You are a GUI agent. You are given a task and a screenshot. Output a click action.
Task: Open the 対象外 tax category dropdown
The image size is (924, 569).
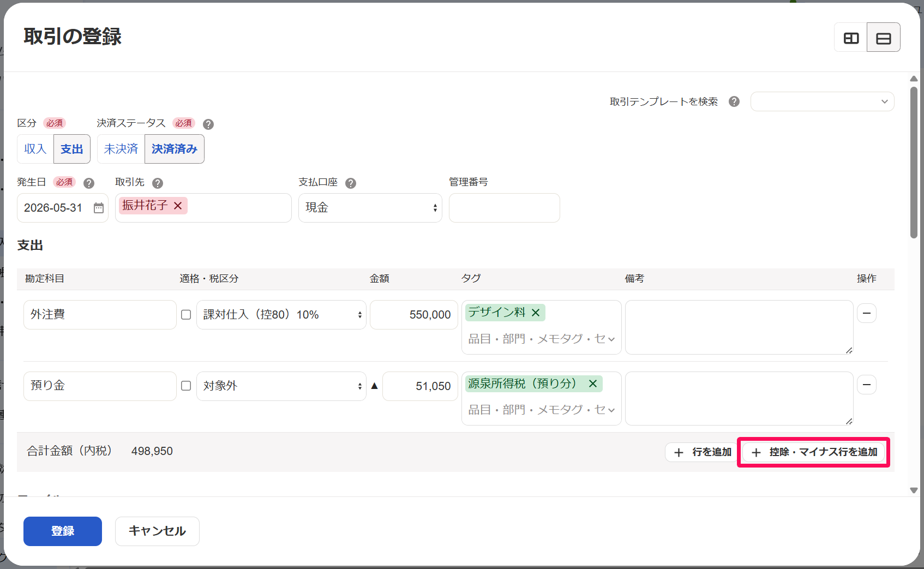pos(281,386)
